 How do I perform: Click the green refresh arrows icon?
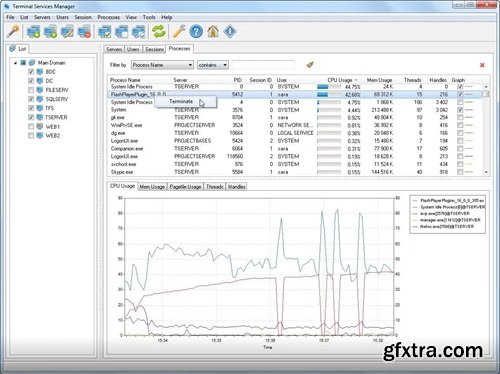159,32
